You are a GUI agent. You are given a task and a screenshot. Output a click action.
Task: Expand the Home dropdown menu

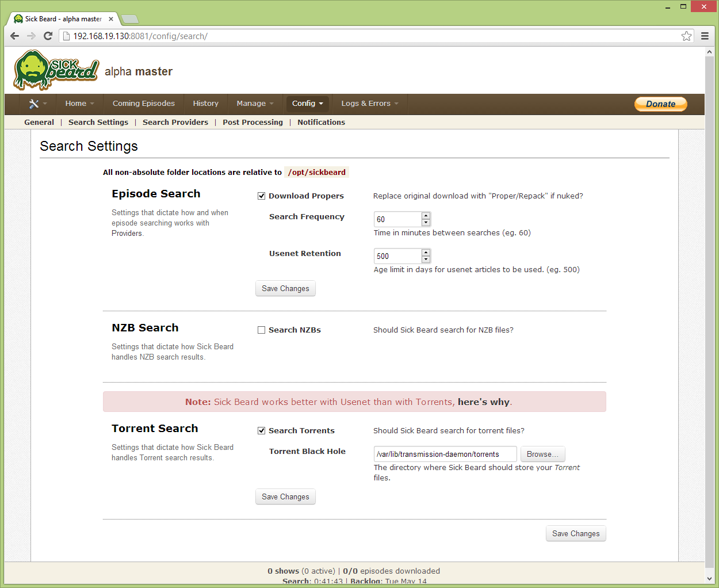click(79, 104)
